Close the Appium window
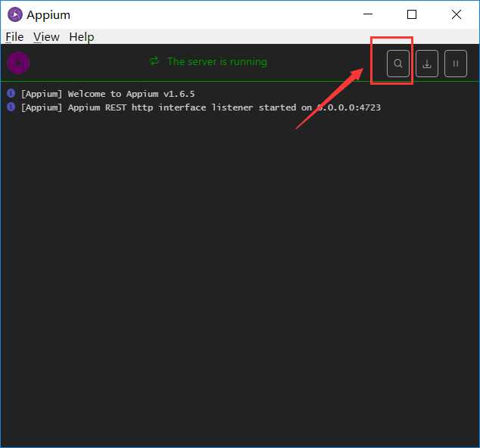Image resolution: width=480 pixels, height=448 pixels. [456, 14]
